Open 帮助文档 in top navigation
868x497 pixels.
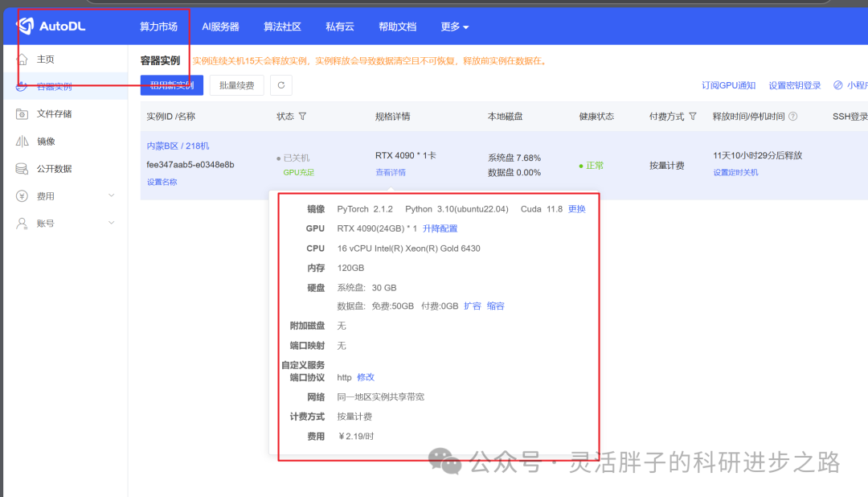398,27
